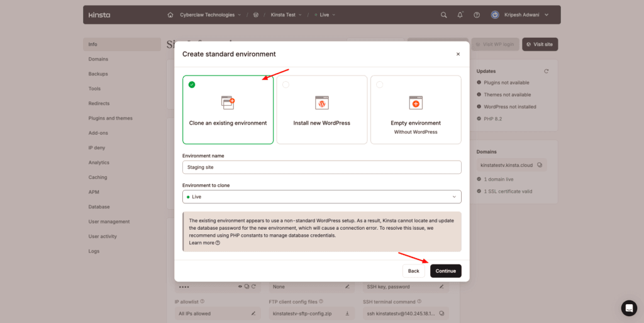The width and height of the screenshot is (644, 323).
Task: Go to home via the house icon
Action: [x=170, y=14]
